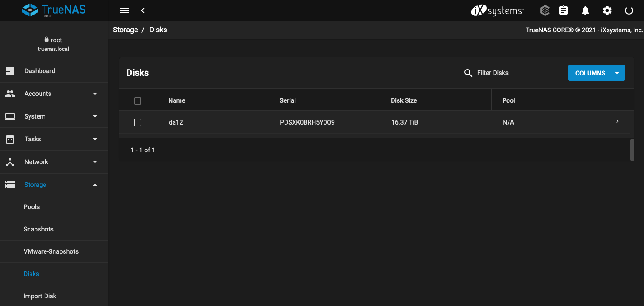The image size is (644, 306).
Task: Click the search magnifier icon
Action: point(468,73)
